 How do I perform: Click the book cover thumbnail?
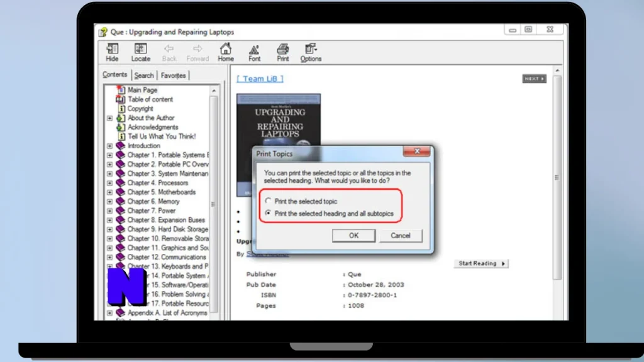coord(279,145)
